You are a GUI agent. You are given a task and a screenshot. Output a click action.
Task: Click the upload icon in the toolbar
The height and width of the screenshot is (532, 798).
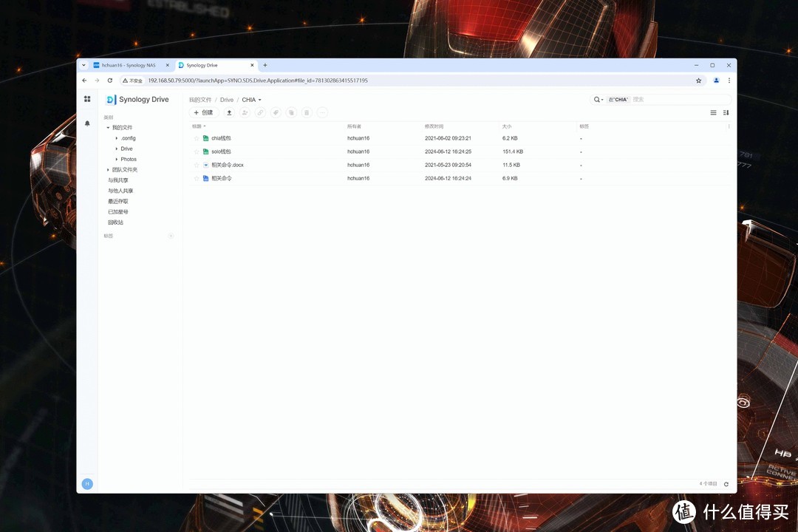pyautogui.click(x=229, y=112)
